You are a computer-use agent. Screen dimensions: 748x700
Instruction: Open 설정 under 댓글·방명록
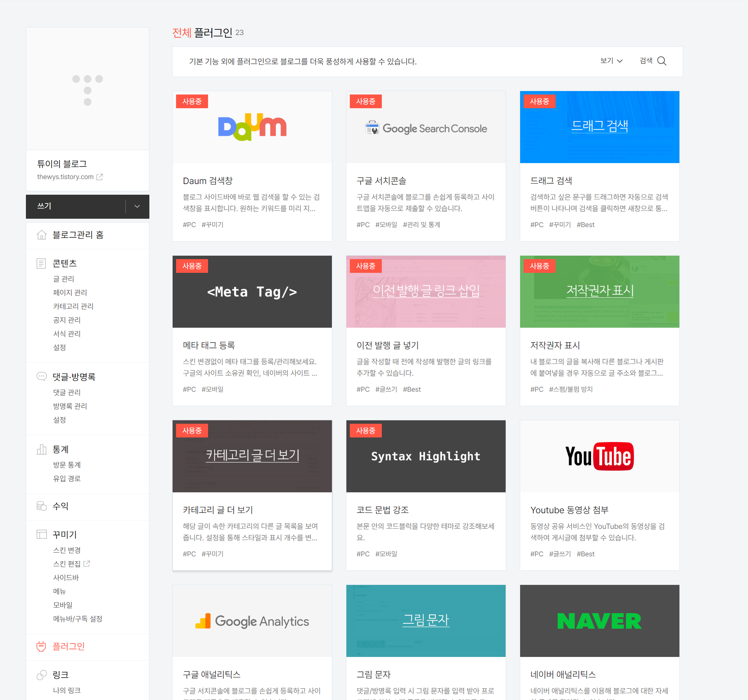pyautogui.click(x=59, y=420)
